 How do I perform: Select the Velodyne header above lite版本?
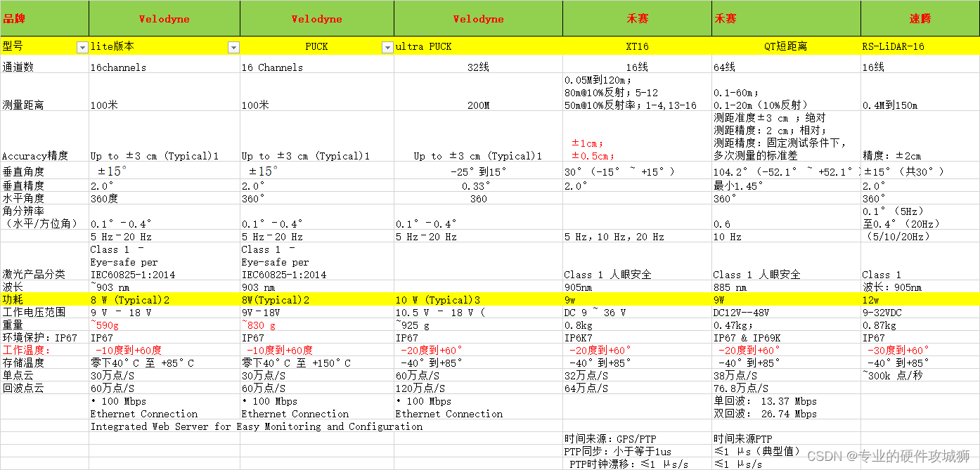pyautogui.click(x=165, y=19)
